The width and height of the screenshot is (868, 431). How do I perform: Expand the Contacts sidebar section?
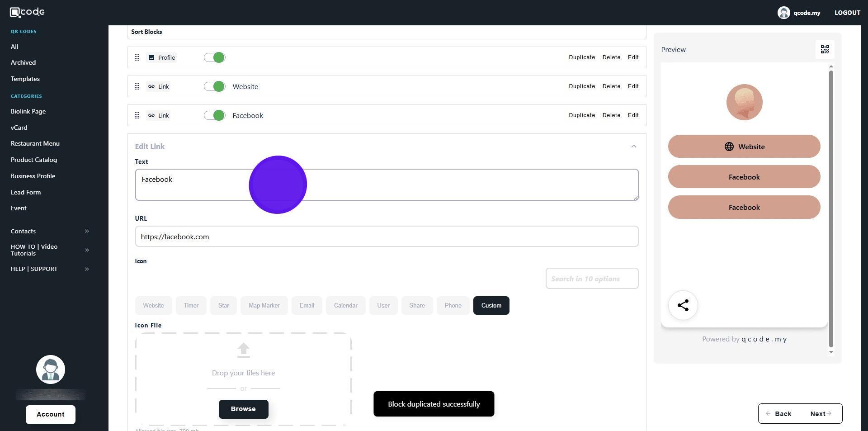coord(87,231)
